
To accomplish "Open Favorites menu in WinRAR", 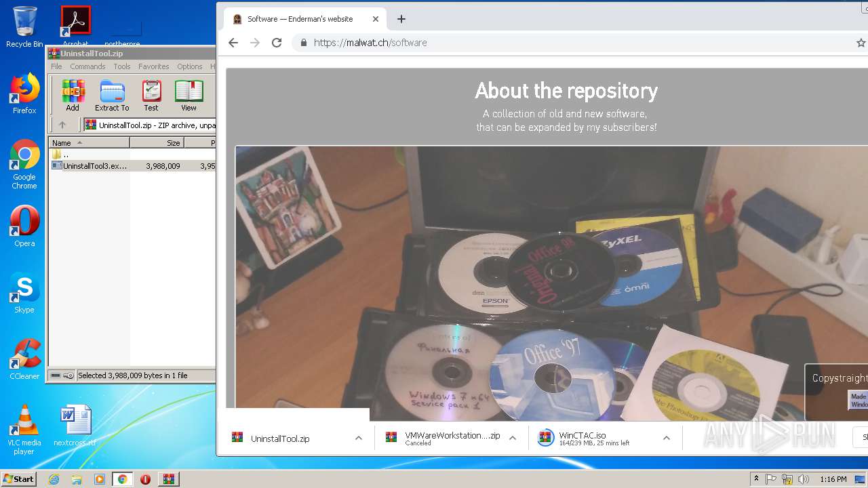I will [154, 66].
